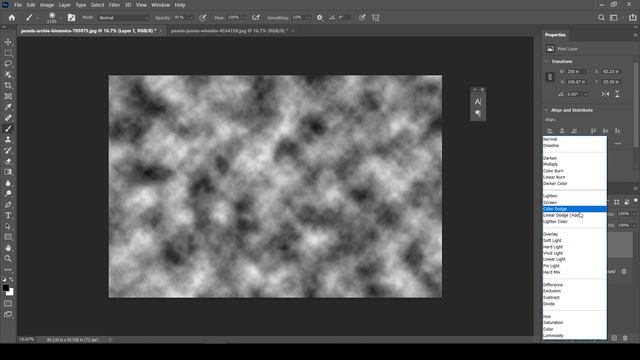Collapse the Transform section
The image size is (640, 360).
click(547, 62)
